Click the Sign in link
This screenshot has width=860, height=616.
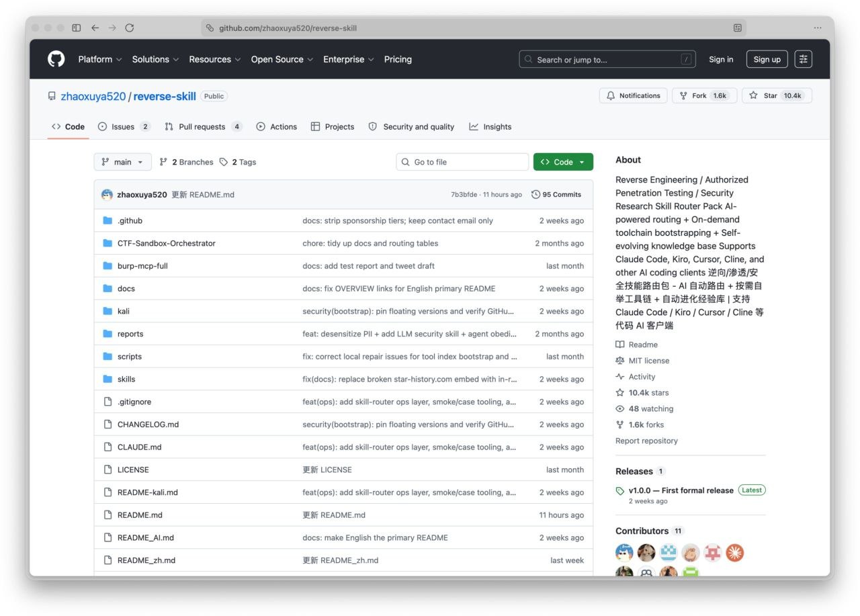click(721, 59)
